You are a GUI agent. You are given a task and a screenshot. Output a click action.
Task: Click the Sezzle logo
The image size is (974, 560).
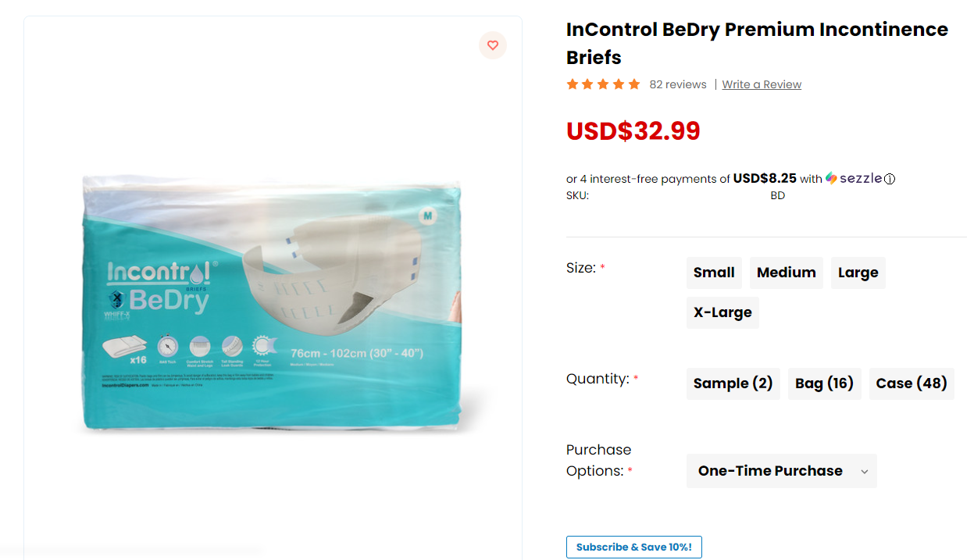854,178
